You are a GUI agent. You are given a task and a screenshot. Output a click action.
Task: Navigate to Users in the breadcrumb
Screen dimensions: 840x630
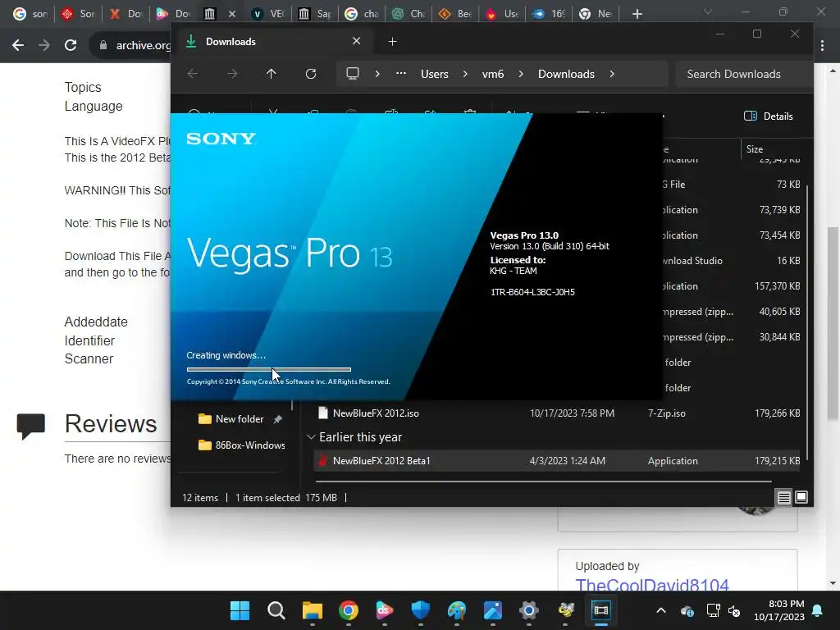[x=435, y=74]
